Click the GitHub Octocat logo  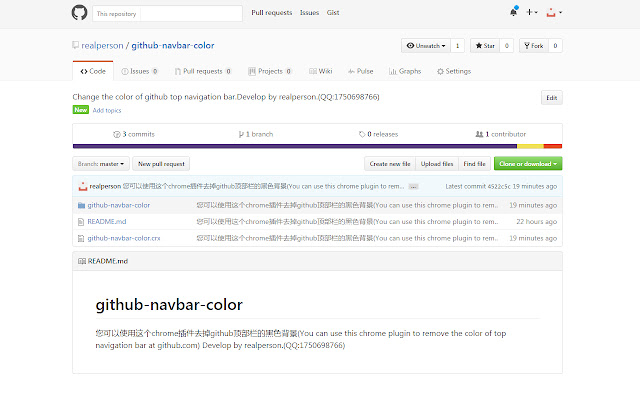[x=80, y=13]
